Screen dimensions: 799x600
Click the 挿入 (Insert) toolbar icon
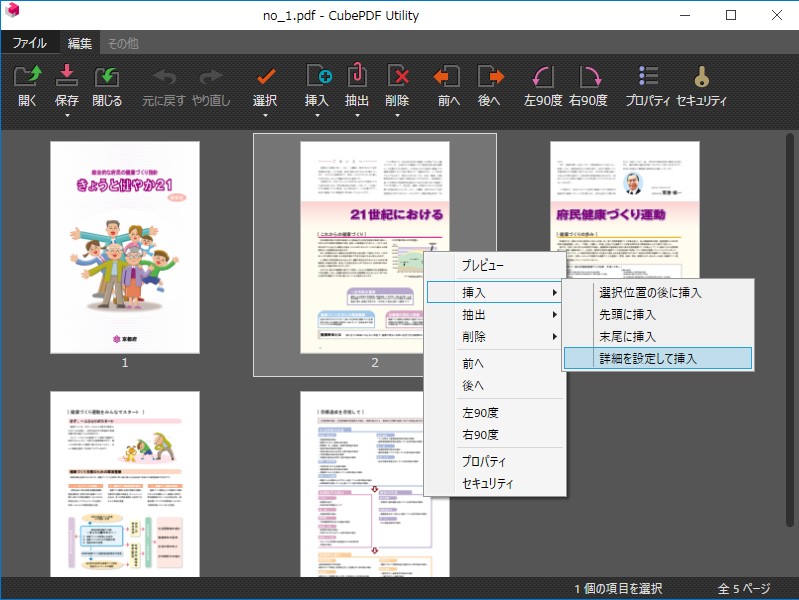pyautogui.click(x=319, y=75)
